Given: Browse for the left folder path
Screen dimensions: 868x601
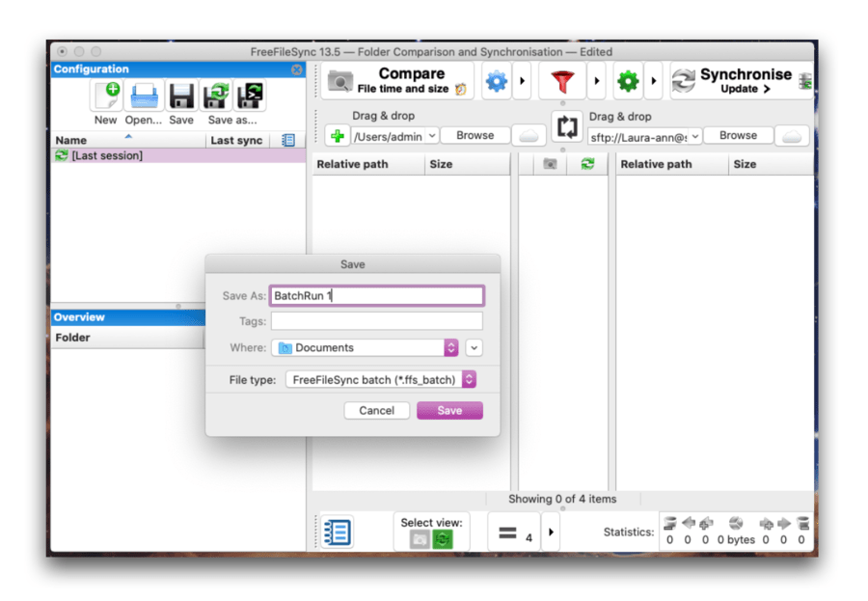Looking at the screenshot, I should [475, 135].
